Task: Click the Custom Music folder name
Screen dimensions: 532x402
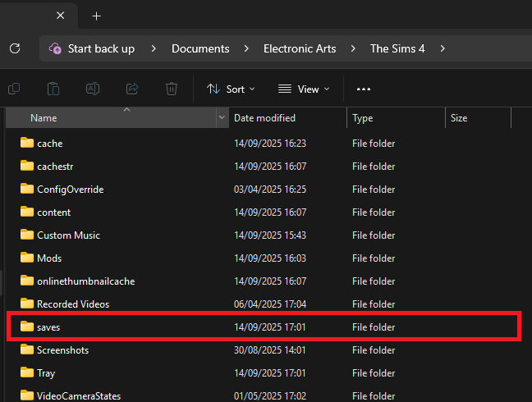Action: [x=68, y=235]
